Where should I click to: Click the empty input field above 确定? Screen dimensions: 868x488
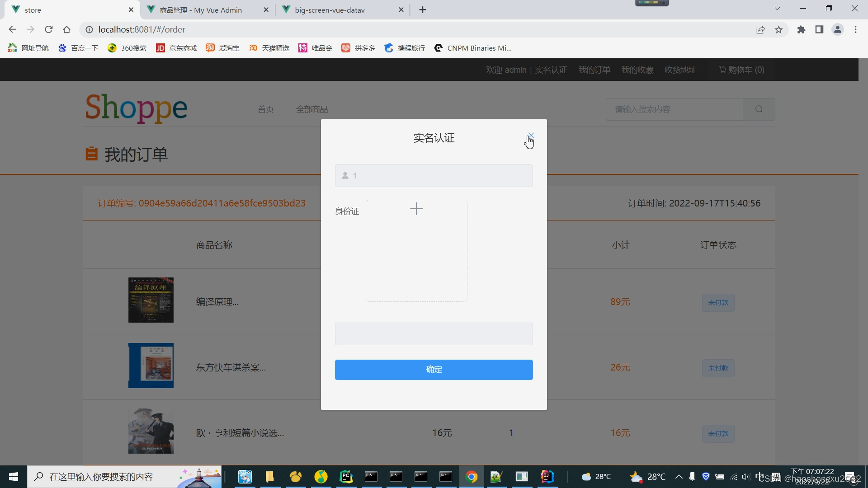(434, 334)
